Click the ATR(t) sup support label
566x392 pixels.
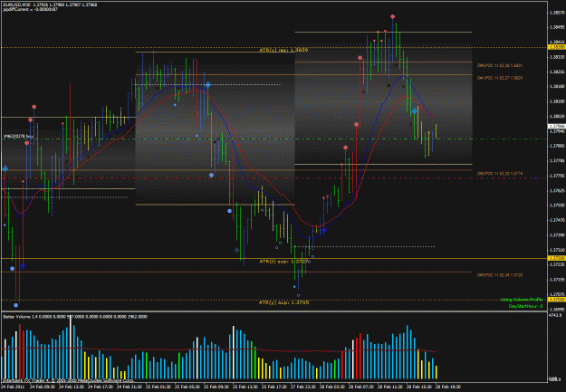(x=283, y=261)
